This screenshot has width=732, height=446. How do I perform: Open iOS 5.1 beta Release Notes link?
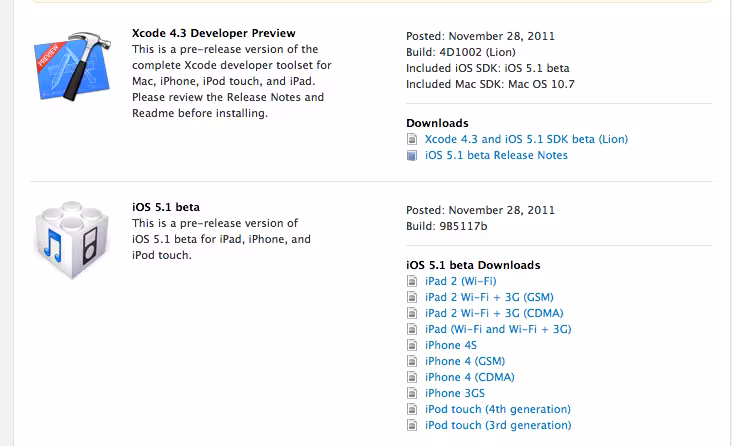496,155
